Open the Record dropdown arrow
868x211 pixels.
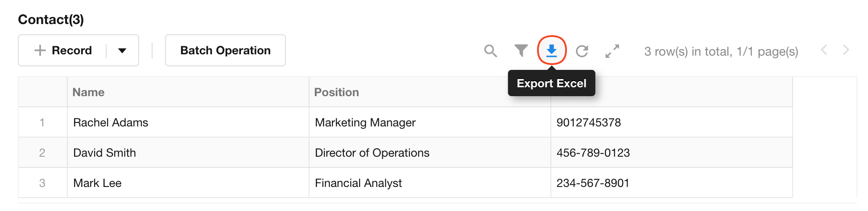(x=122, y=50)
